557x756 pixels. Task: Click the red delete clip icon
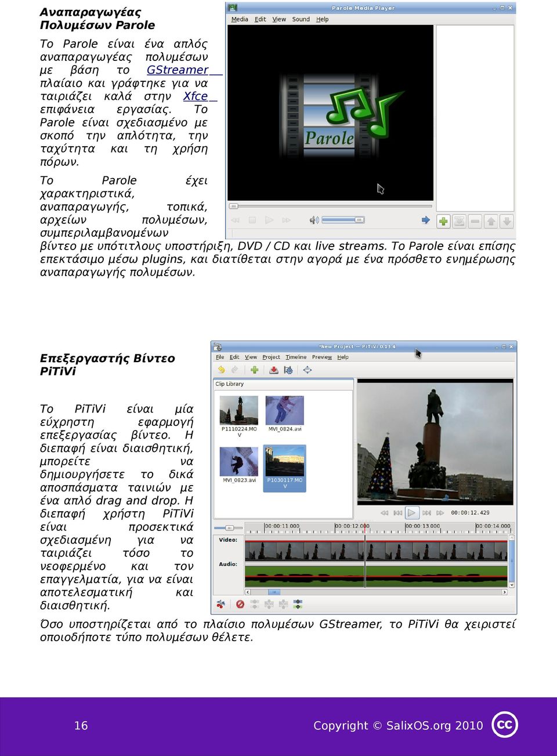click(240, 604)
